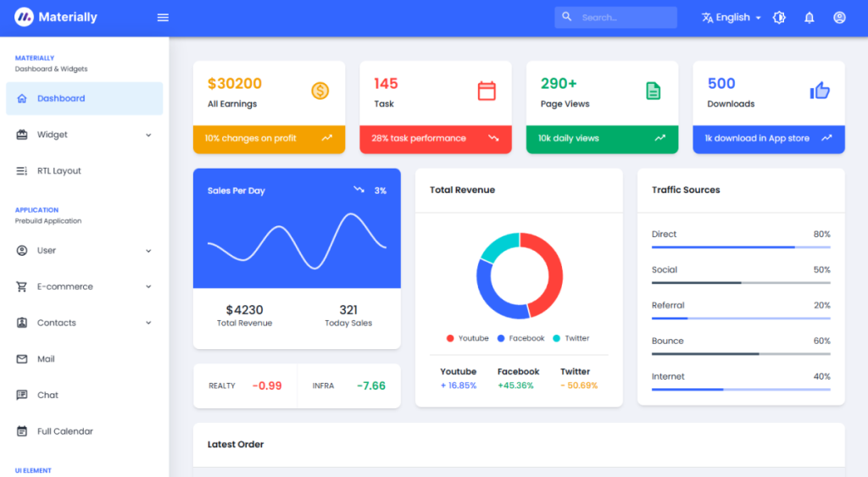
Task: Open the notifications bell icon
Action: [x=809, y=18]
